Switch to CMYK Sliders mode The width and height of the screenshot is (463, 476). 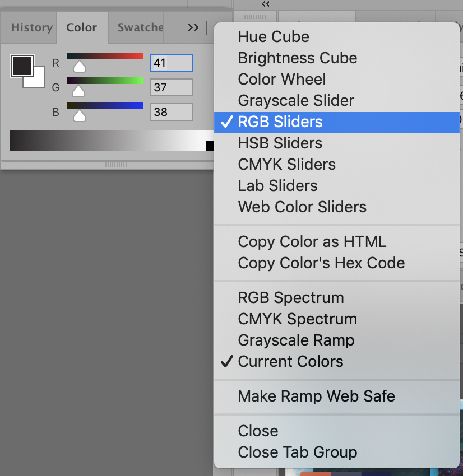(286, 165)
